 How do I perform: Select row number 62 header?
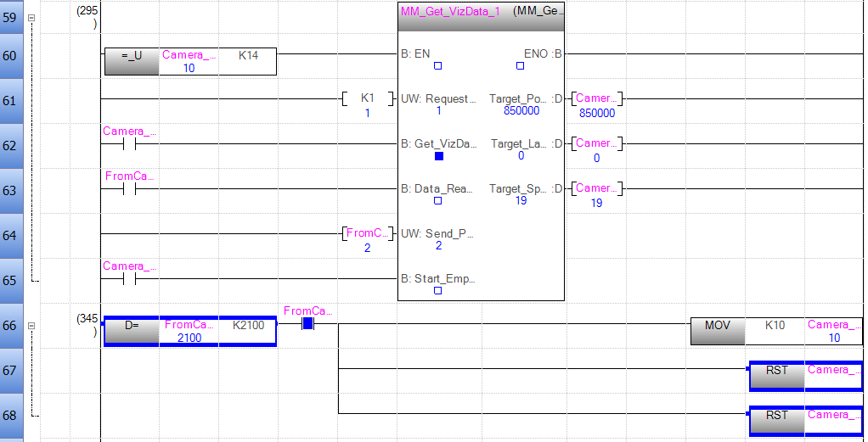click(x=10, y=145)
